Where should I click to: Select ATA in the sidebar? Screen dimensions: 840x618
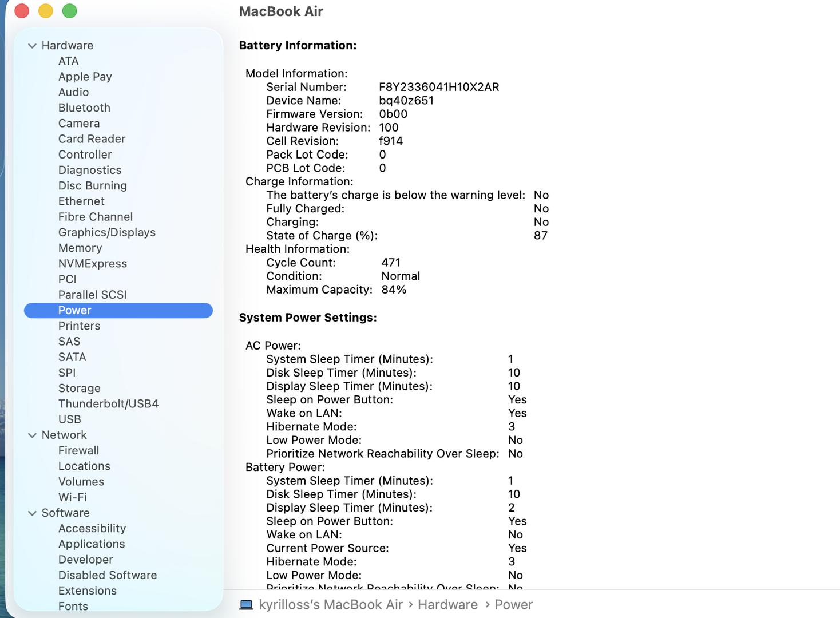(x=68, y=61)
